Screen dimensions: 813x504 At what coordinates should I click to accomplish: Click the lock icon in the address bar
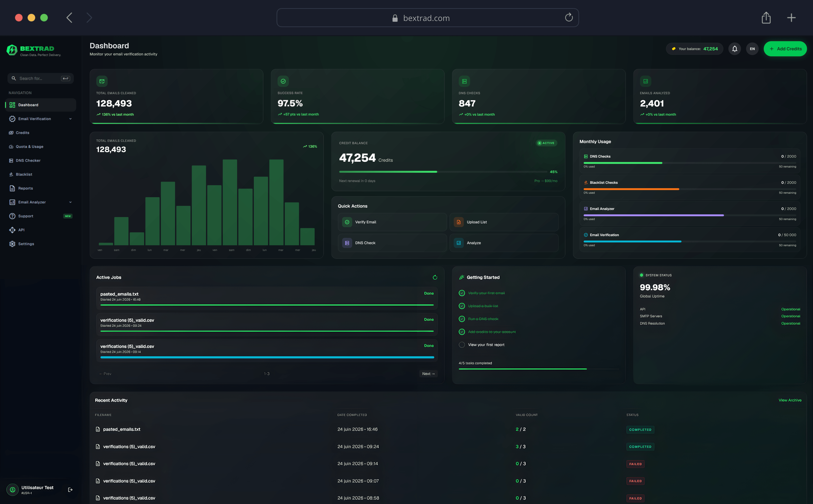[395, 18]
